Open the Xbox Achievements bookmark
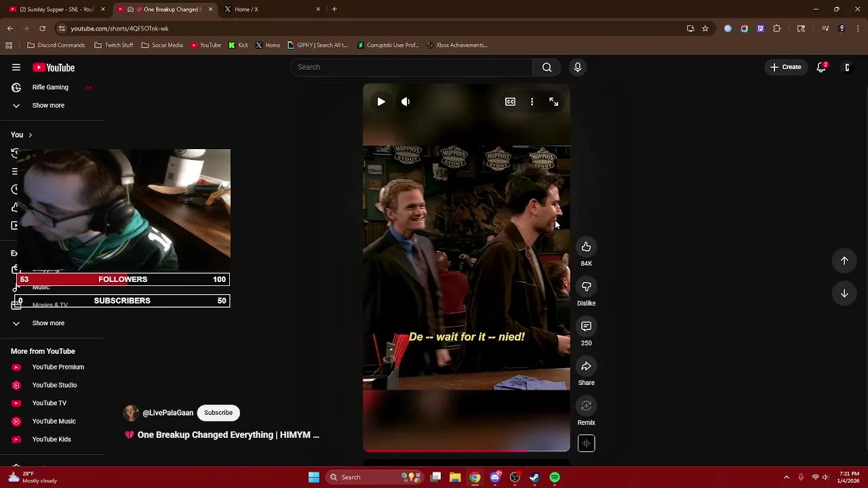The height and width of the screenshot is (488, 868). [458, 45]
